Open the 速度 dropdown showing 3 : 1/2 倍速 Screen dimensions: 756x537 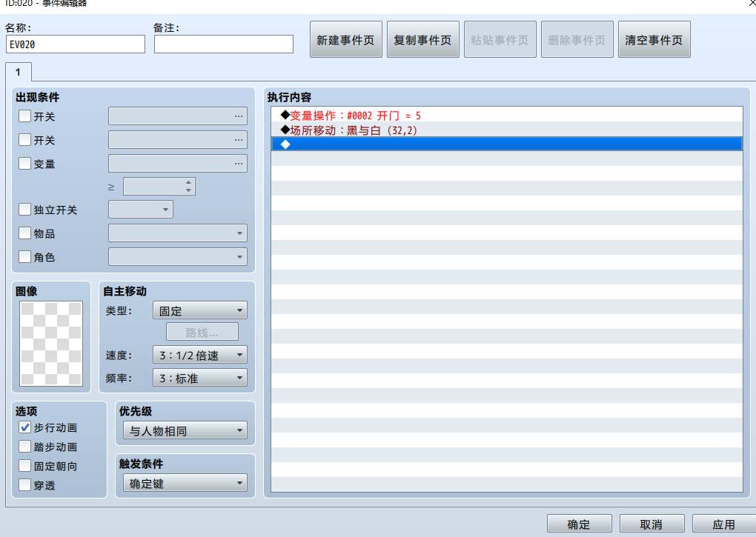(x=200, y=355)
